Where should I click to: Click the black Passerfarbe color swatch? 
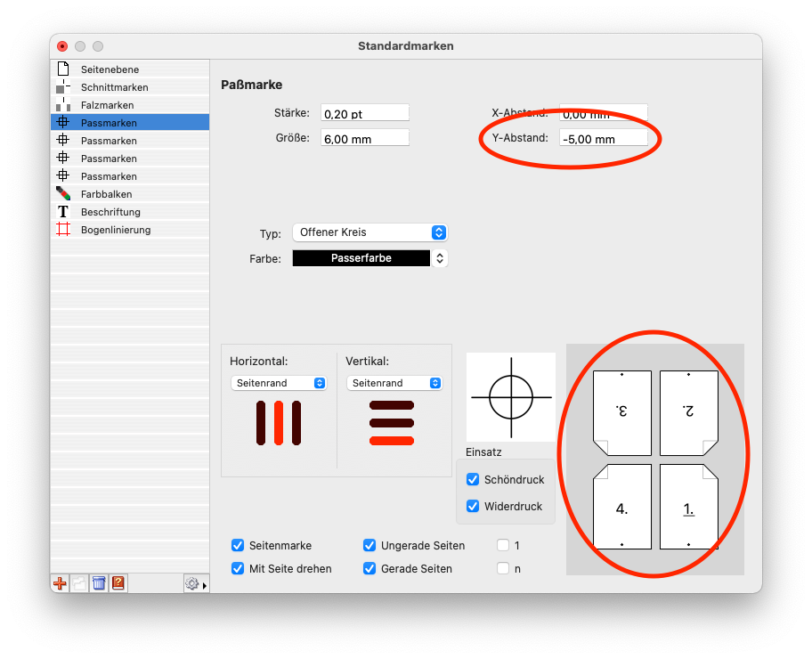click(361, 258)
